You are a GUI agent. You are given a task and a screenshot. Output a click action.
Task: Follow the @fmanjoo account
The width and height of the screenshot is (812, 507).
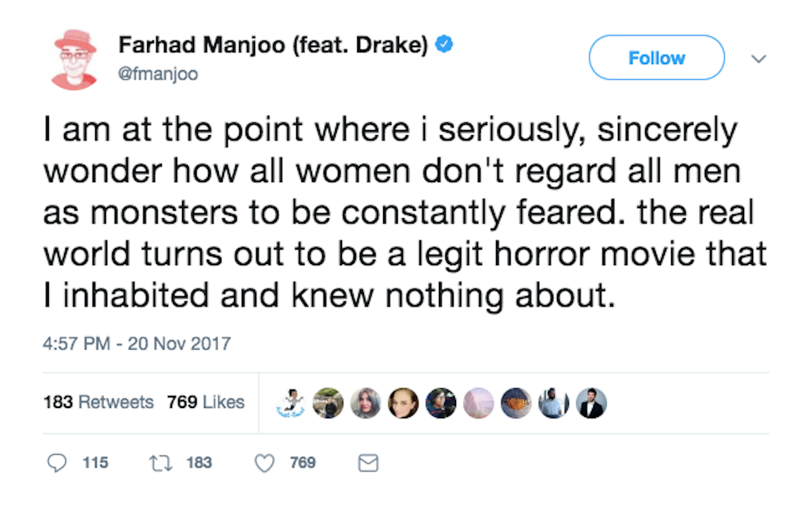[x=657, y=58]
